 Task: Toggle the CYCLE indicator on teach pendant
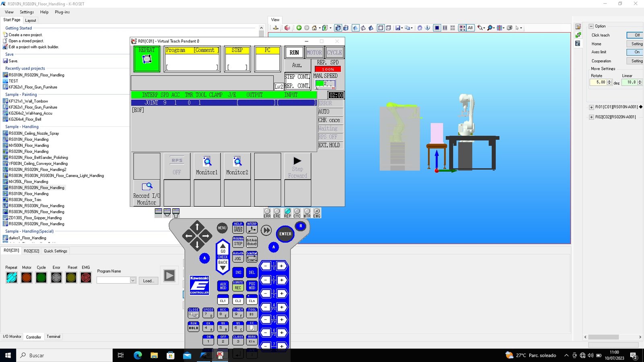334,52
